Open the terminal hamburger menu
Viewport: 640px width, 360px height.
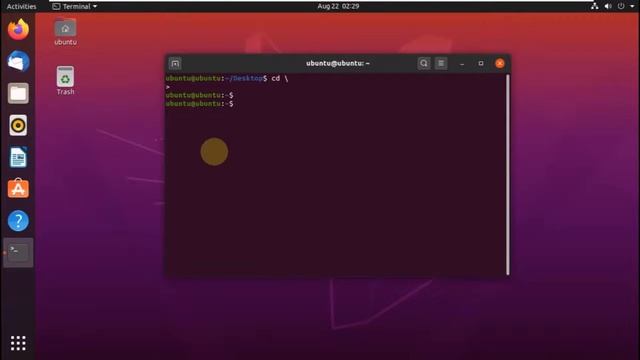441,63
